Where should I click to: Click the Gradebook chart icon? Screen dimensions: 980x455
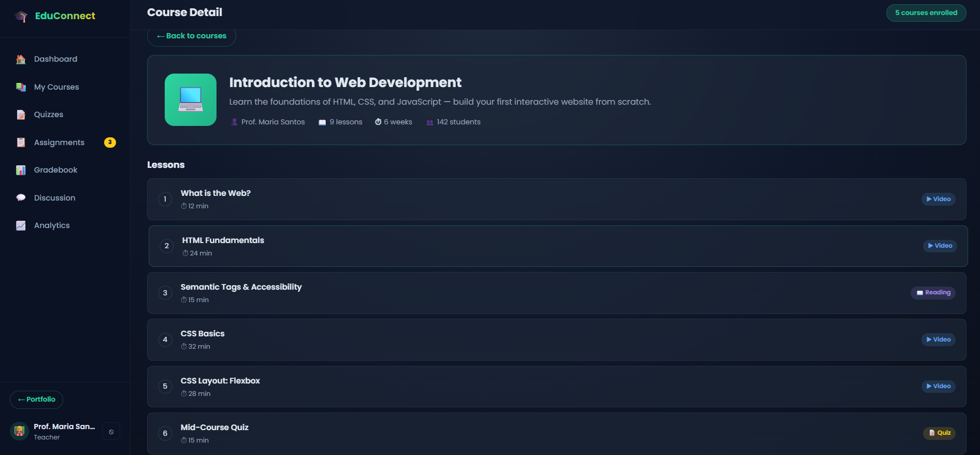[x=21, y=170]
